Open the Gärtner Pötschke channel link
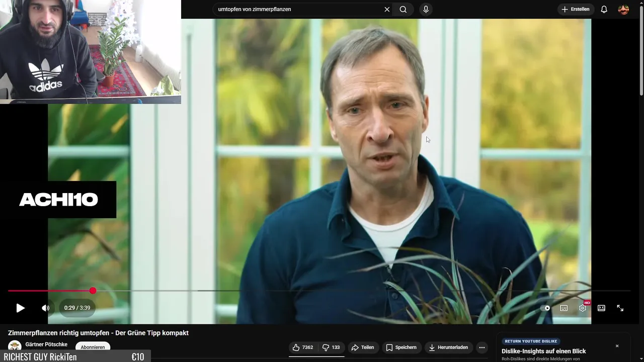 [46, 344]
